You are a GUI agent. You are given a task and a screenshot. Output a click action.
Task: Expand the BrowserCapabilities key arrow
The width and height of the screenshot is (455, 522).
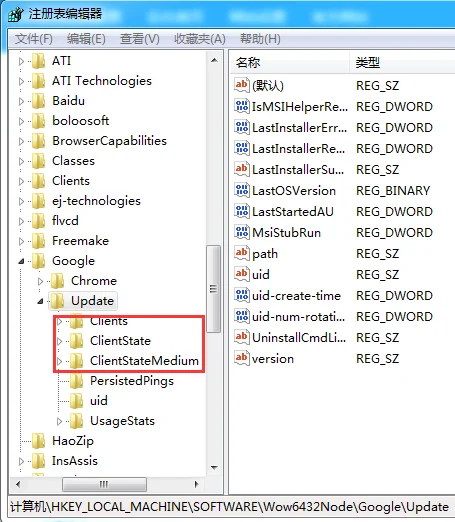pyautogui.click(x=21, y=141)
